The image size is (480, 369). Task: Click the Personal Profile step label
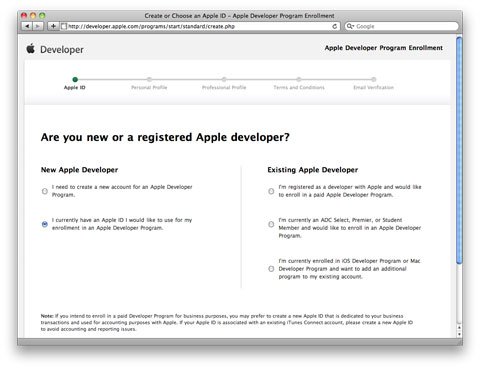tap(149, 87)
